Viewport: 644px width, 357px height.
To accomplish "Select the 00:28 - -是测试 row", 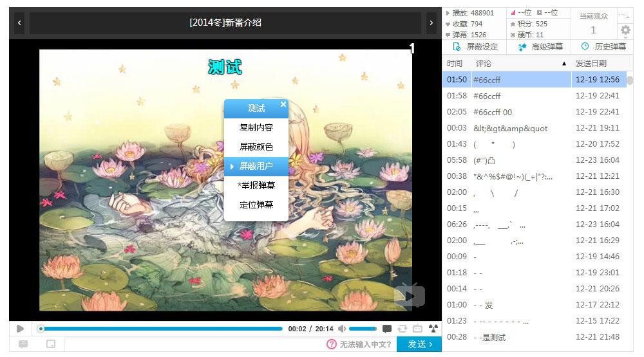I will [x=535, y=337].
